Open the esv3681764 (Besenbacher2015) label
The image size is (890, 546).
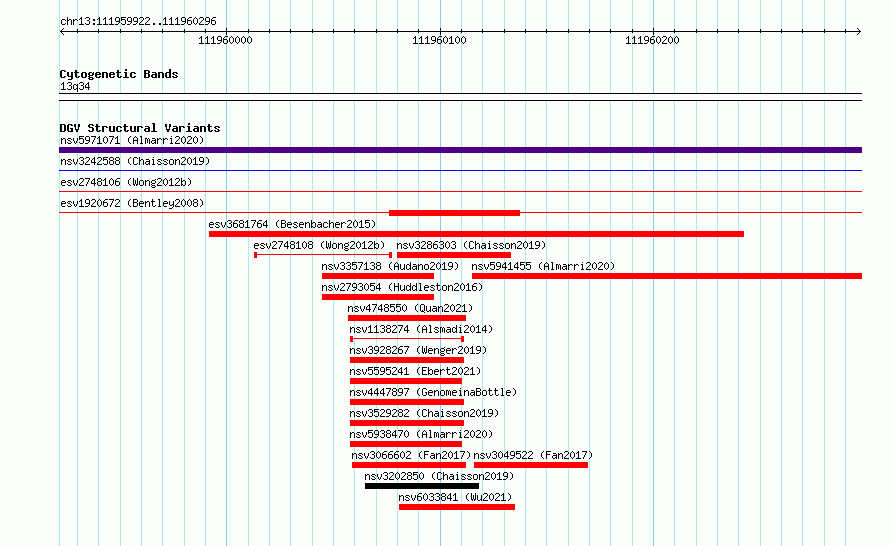(292, 224)
